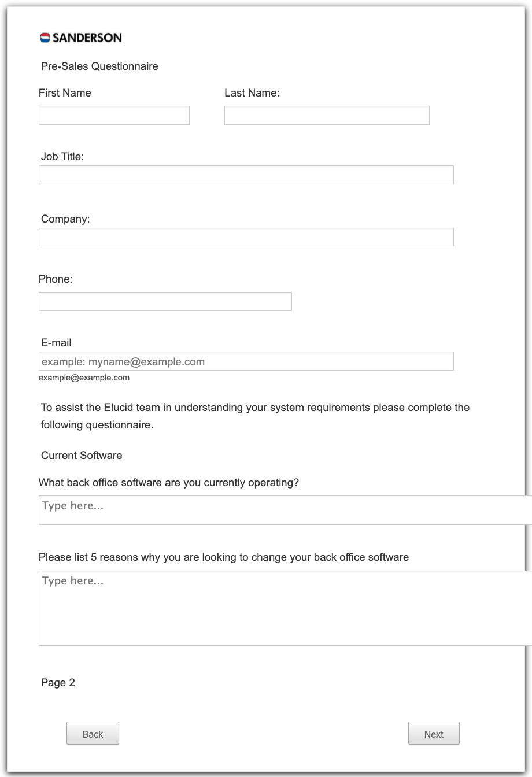Select the Job Title input field
Image resolution: width=532 pixels, height=777 pixels.
coord(246,175)
